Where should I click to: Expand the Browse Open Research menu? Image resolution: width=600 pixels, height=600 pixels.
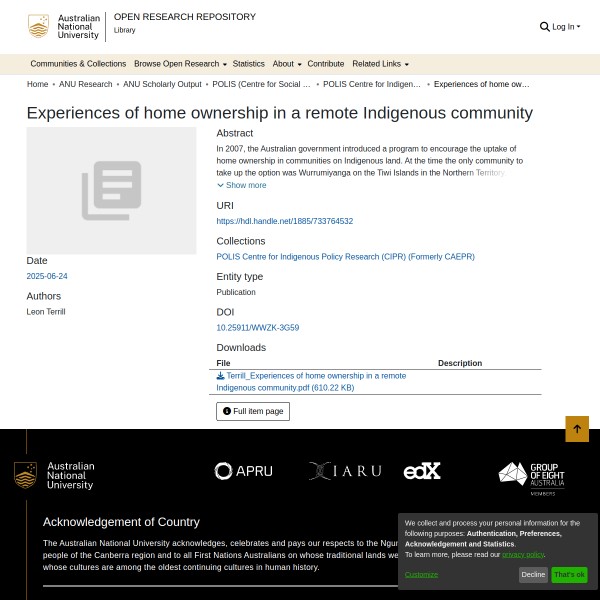(x=180, y=64)
